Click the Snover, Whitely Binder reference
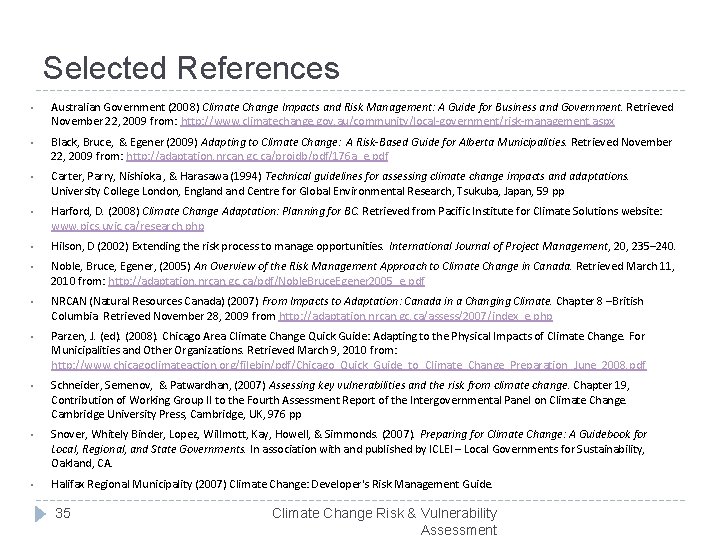This screenshot has height=540, width=720. (349, 449)
